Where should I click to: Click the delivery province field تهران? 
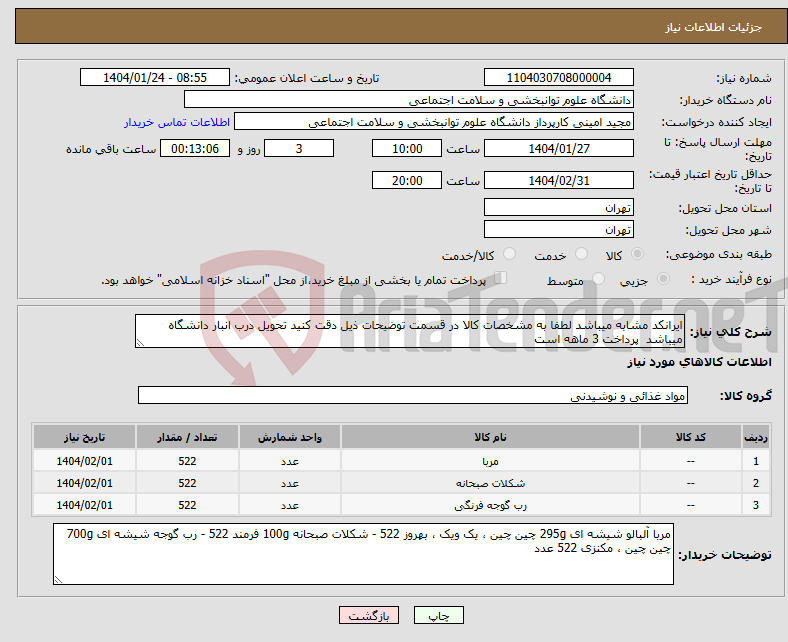pyautogui.click(x=558, y=207)
